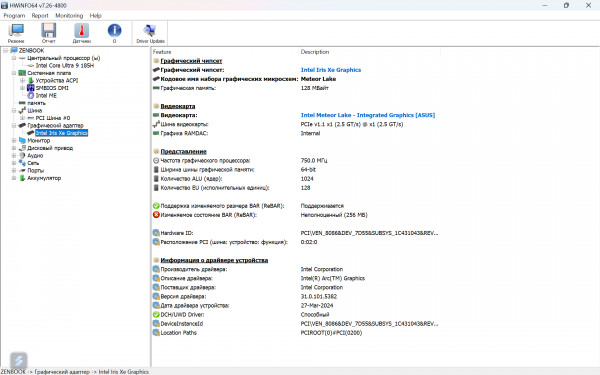Viewport: 600px width, 375px height.
Task: Open the Report menu
Action: tap(40, 16)
